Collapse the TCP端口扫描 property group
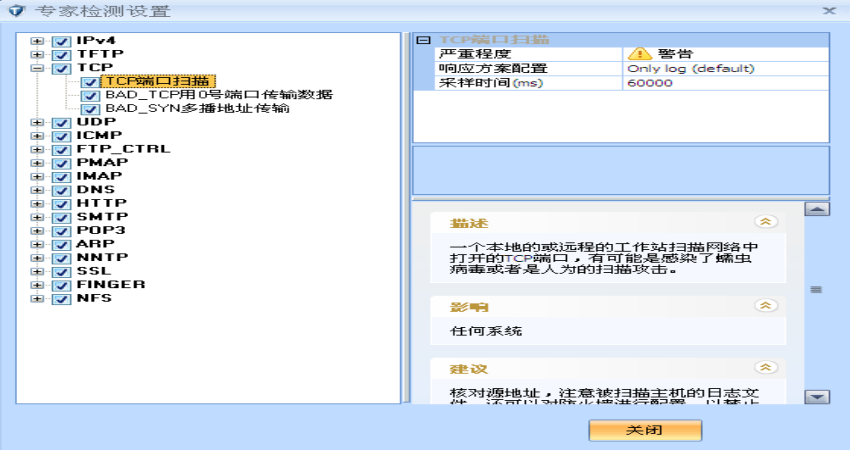The image size is (850, 450). tap(423, 40)
